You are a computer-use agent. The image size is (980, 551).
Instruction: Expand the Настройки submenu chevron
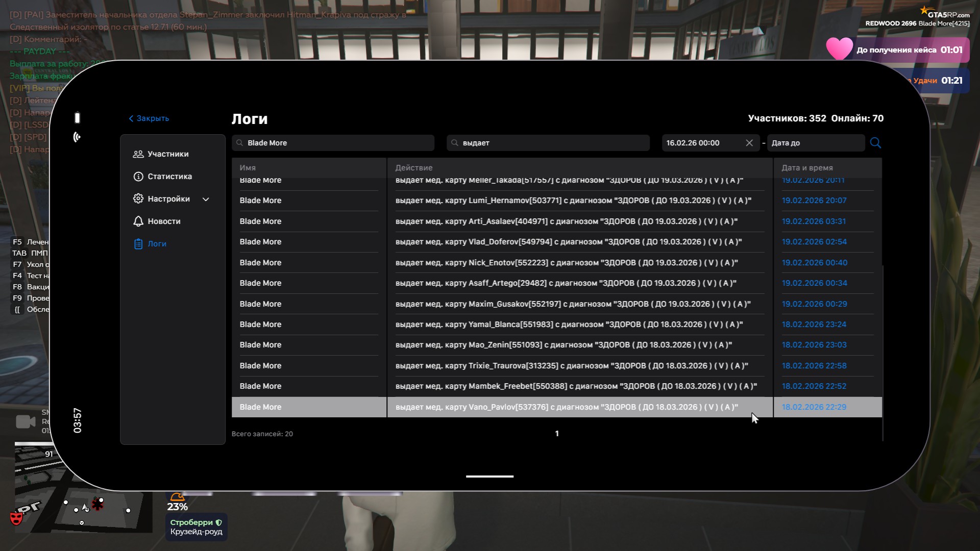(x=206, y=199)
